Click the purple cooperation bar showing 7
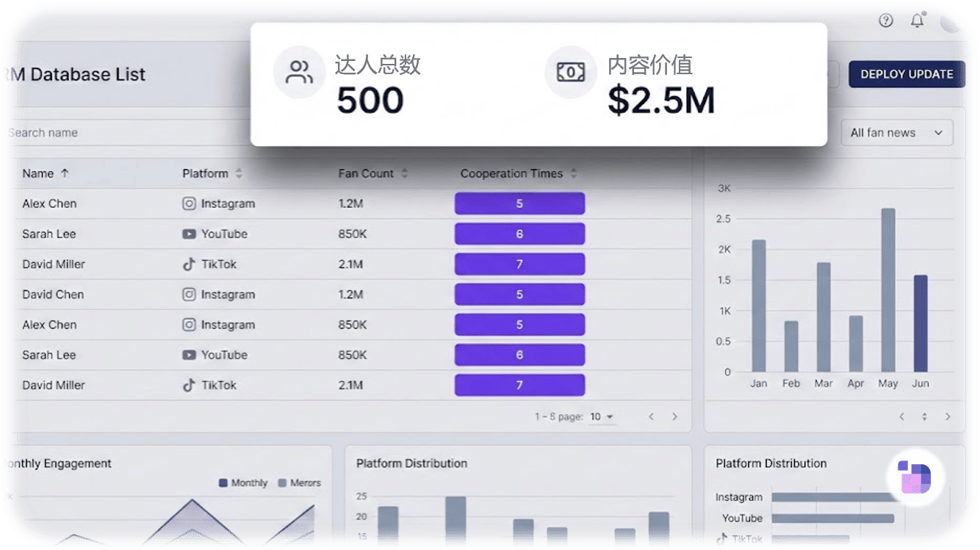Image resolution: width=980 pixels, height=550 pixels. click(x=519, y=264)
